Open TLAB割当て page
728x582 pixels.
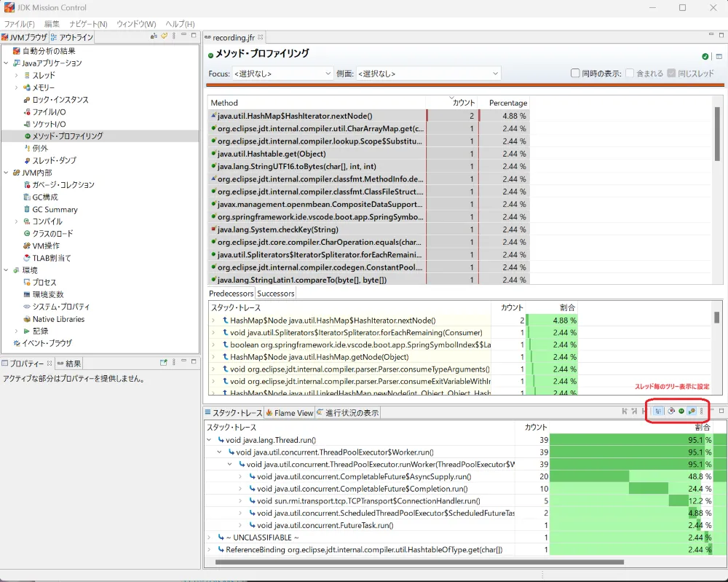coord(52,258)
